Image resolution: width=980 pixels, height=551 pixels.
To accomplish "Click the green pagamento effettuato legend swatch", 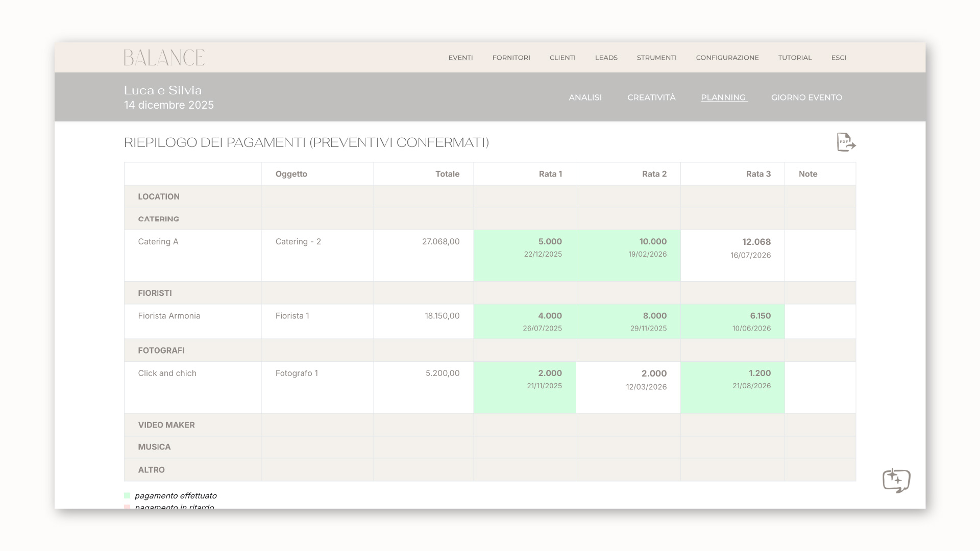I will coord(127,495).
